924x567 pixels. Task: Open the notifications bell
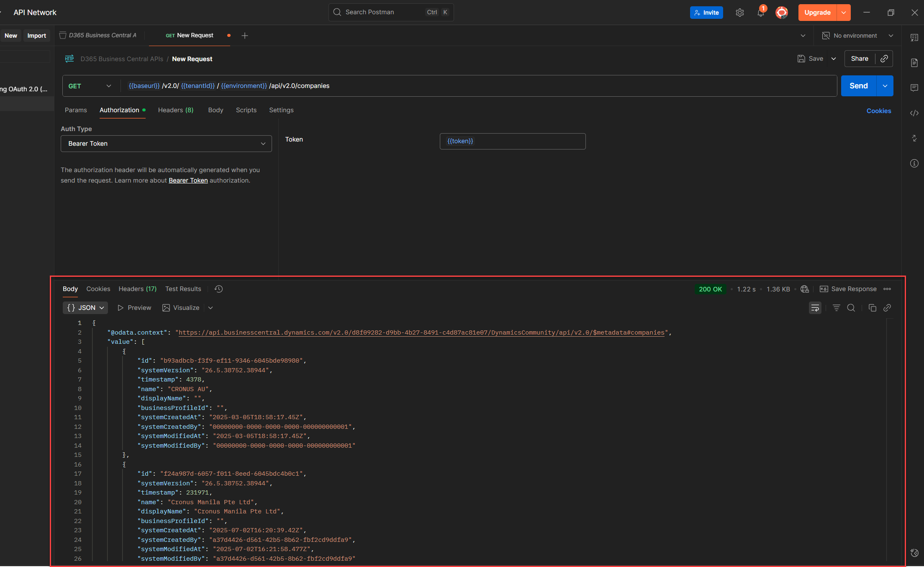[760, 13]
